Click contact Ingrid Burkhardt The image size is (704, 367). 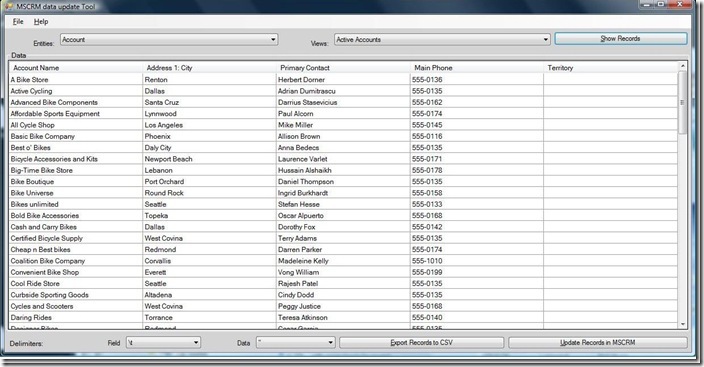pyautogui.click(x=343, y=193)
